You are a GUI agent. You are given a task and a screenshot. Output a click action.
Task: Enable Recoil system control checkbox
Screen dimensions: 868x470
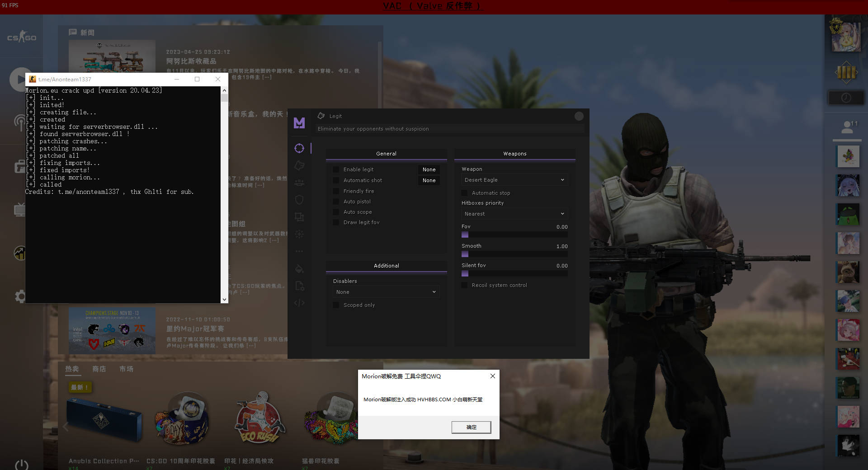pos(464,285)
